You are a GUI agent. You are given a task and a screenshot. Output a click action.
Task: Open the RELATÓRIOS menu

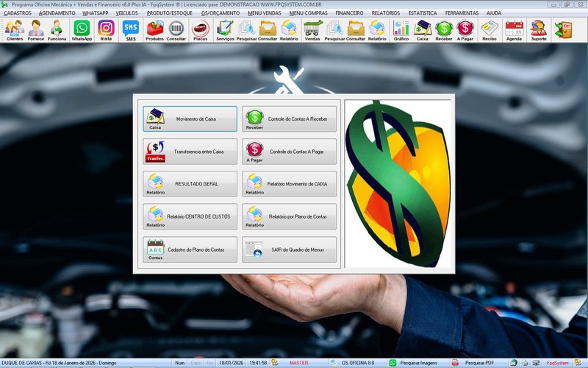coord(386,13)
